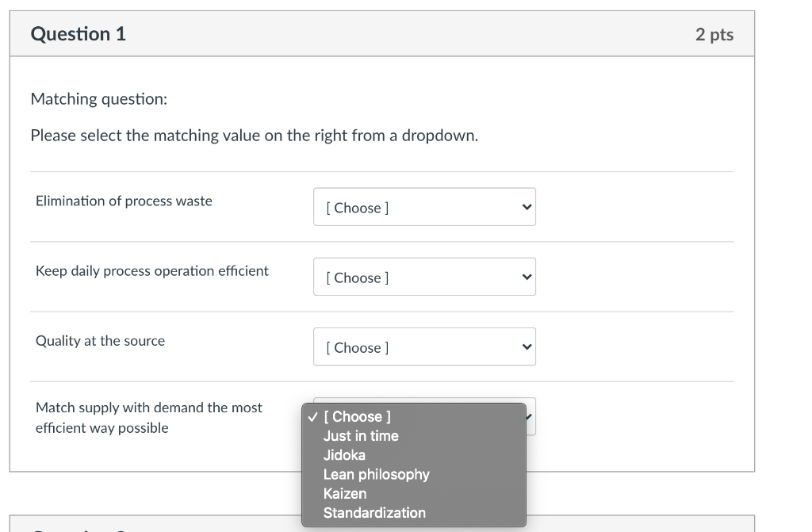Screen dimensions: 812x532
Task: Select Jidoka in the open dropdown list
Action: [344, 455]
